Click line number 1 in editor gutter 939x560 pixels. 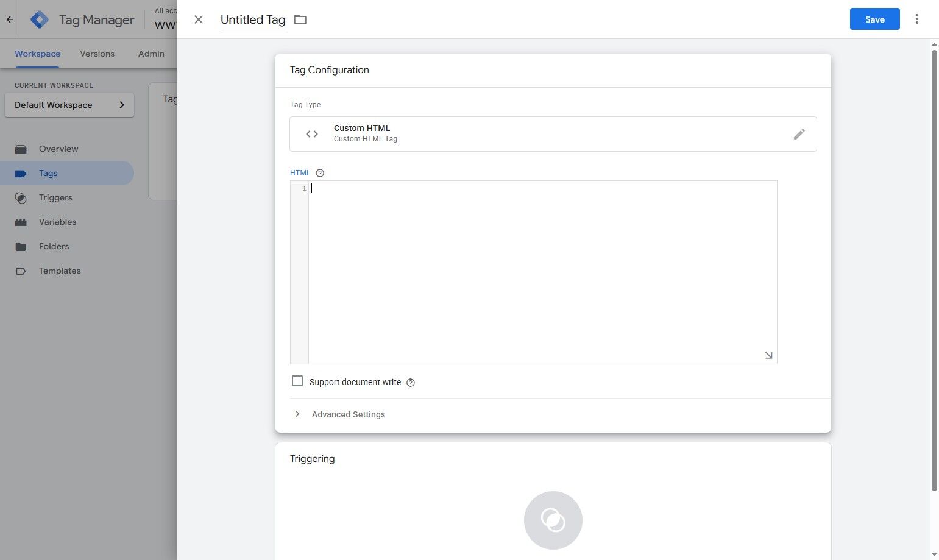pyautogui.click(x=304, y=188)
